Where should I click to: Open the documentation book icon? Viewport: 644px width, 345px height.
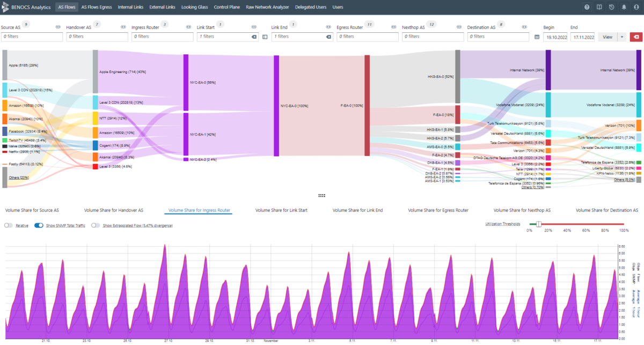(x=598, y=6)
